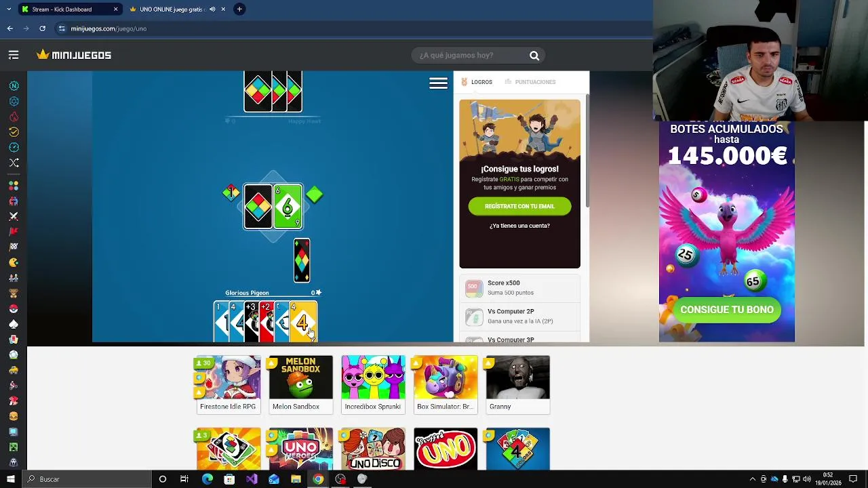Show hidden system tray icons chevron

tap(752, 479)
